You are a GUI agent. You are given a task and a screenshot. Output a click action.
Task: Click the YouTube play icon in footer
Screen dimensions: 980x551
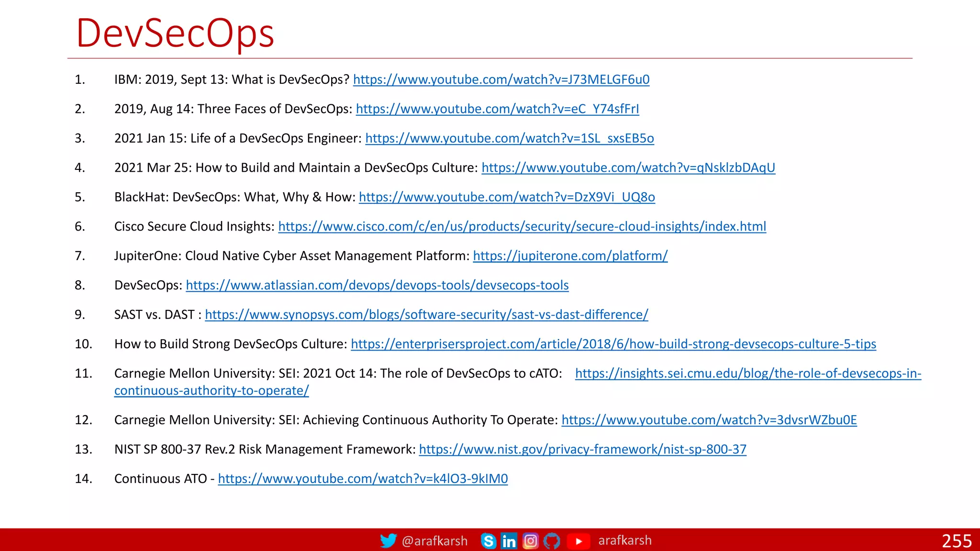tap(579, 541)
